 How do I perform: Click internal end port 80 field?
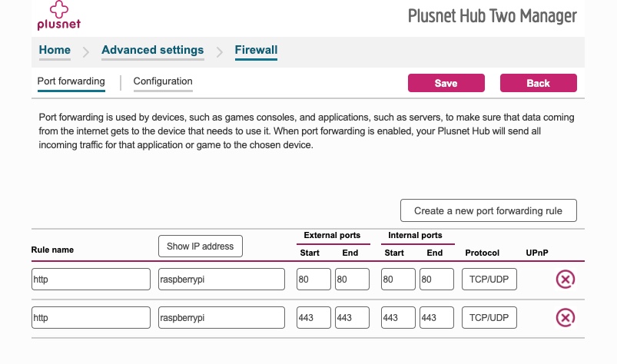(x=436, y=280)
